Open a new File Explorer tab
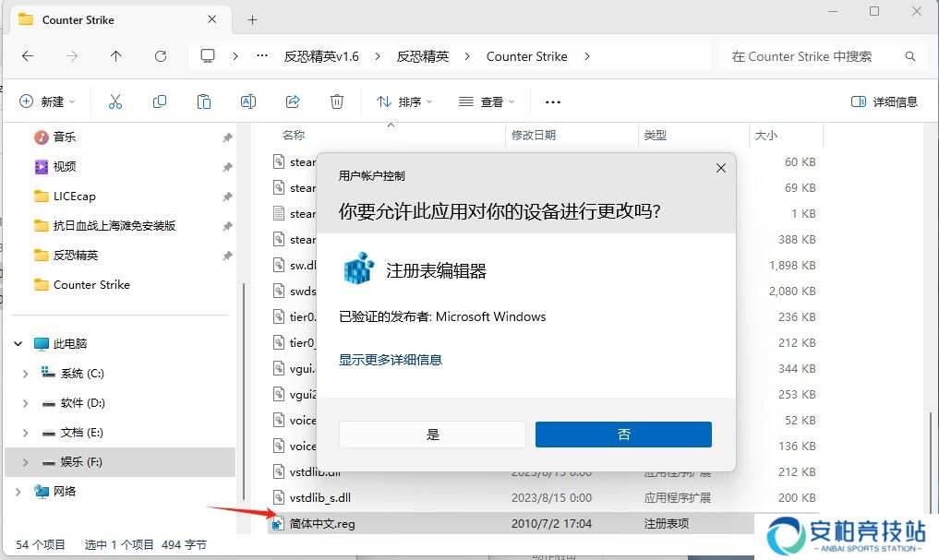Image resolution: width=939 pixels, height=560 pixels. tap(251, 19)
